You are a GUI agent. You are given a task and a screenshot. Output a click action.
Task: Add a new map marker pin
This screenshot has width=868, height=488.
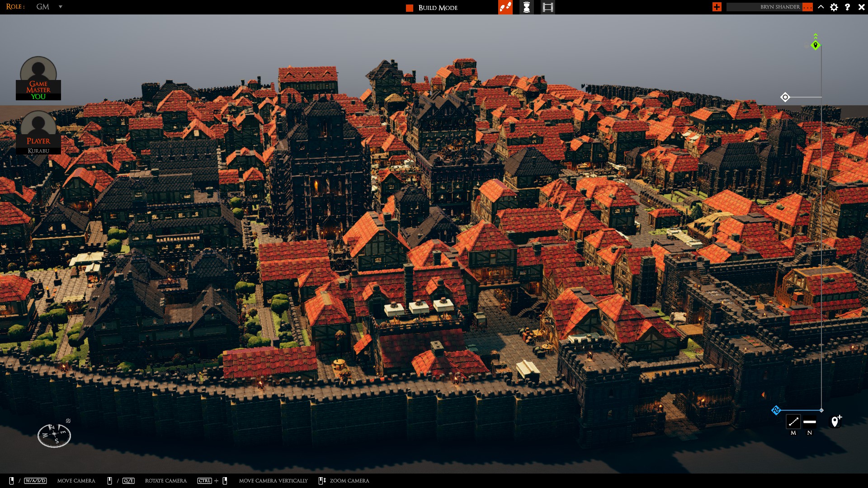836,421
